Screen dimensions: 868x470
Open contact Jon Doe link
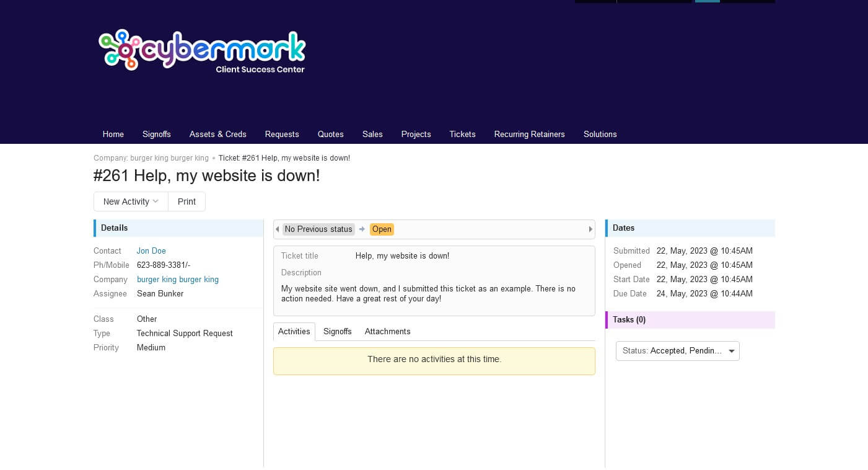tap(151, 251)
